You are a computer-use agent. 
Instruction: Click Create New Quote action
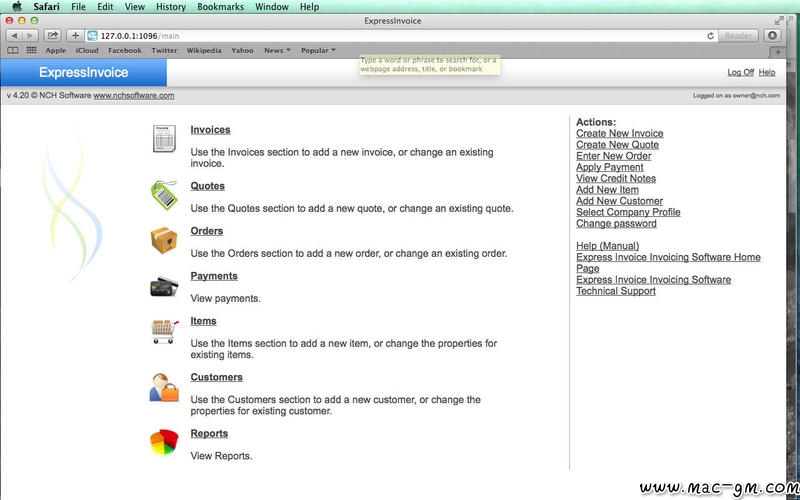pos(617,144)
